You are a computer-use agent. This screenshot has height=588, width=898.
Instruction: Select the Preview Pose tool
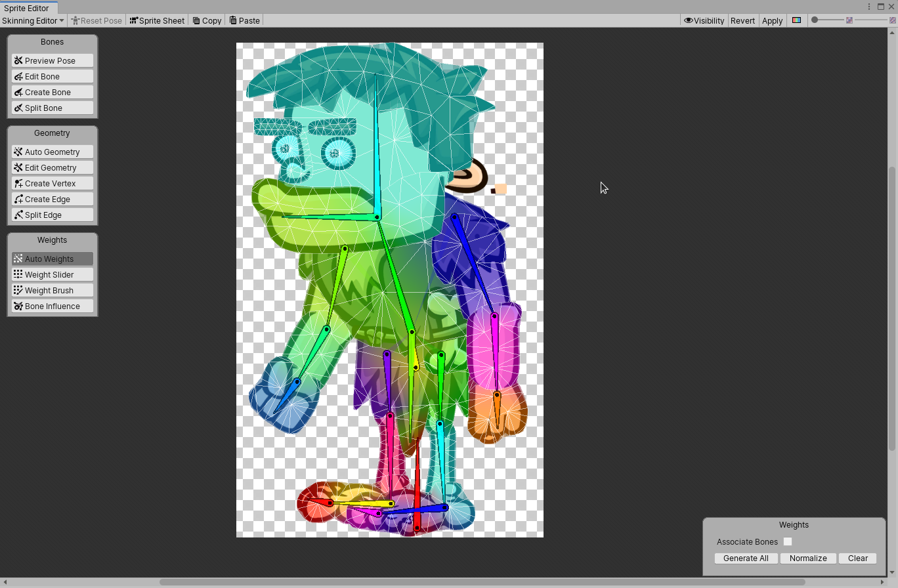52,60
